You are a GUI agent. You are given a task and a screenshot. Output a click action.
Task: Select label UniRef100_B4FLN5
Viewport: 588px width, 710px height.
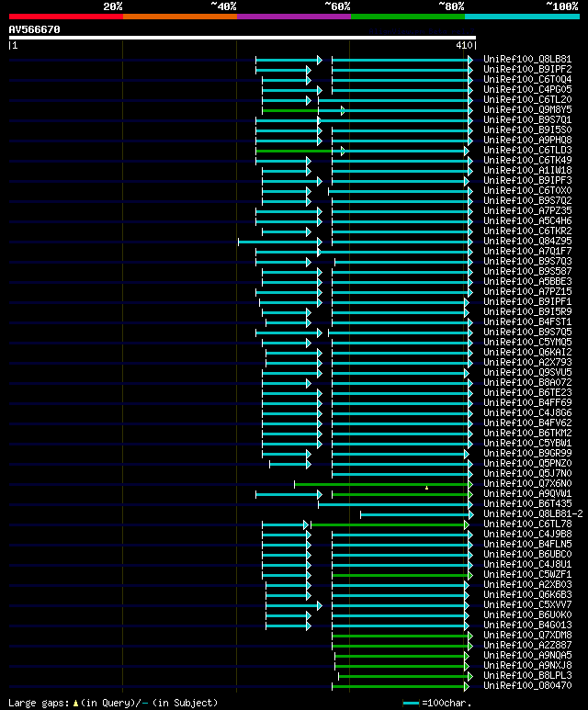(527, 544)
